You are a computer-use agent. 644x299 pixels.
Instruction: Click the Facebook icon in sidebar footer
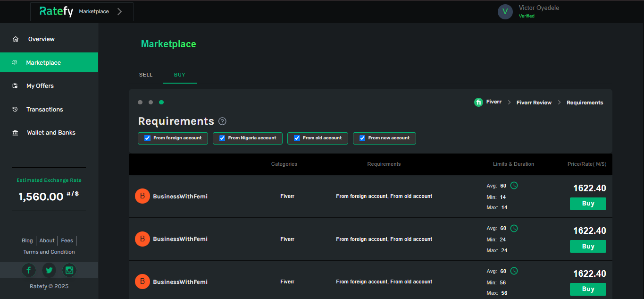(29, 270)
